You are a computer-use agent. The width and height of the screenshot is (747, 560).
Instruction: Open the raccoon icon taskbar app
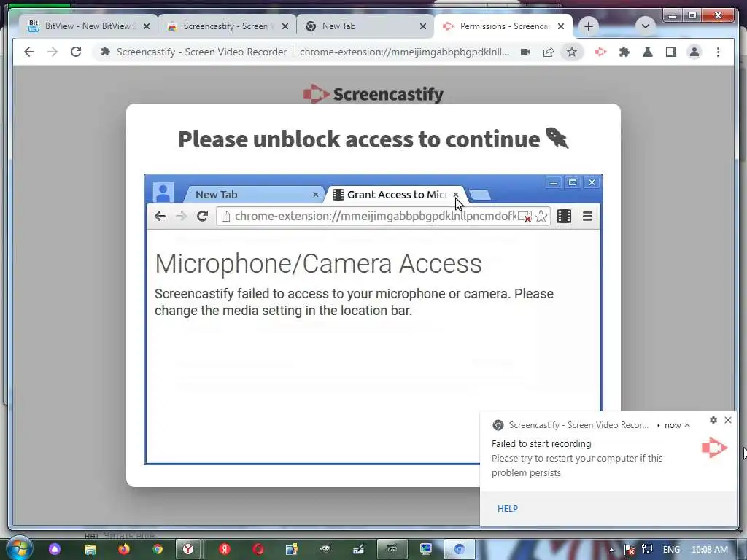[392, 549]
